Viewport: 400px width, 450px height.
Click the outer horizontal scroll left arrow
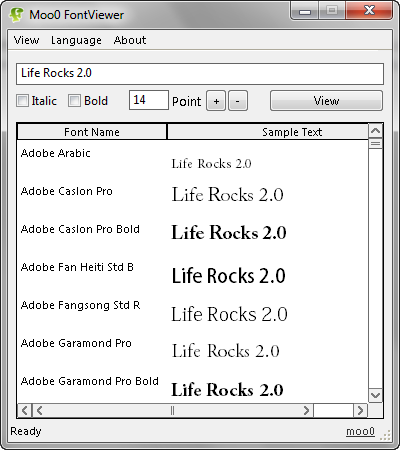click(x=24, y=410)
